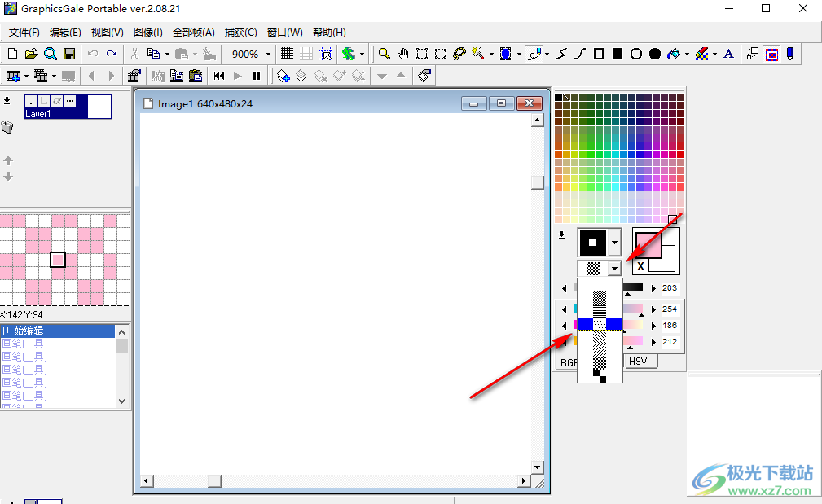Select the Lasso selection tool
The image size is (822, 504).
click(459, 54)
